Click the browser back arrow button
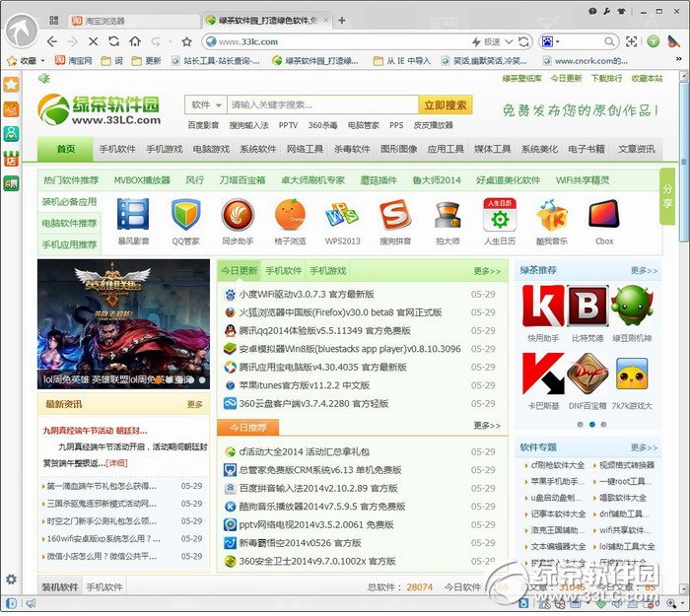Image resolution: width=690 pixels, height=616 pixels. (x=52, y=41)
